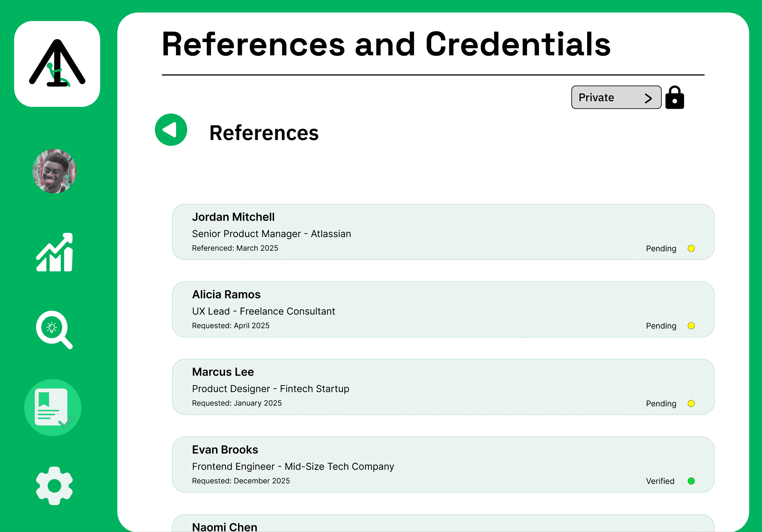762x532 pixels.
Task: Select Marcus Lee reference entry
Action: click(443, 387)
